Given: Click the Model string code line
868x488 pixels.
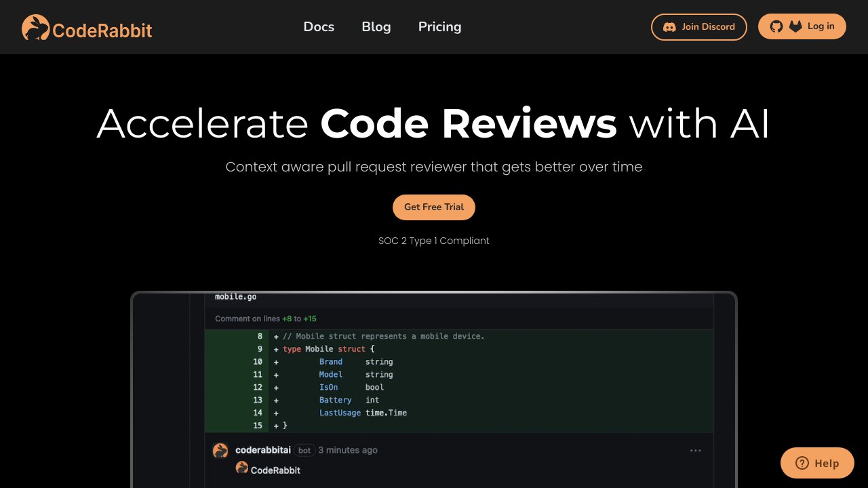Looking at the screenshot, I should 458,374.
